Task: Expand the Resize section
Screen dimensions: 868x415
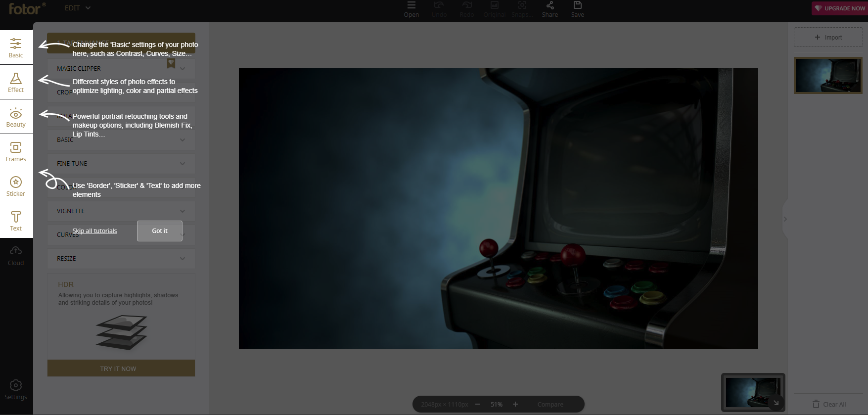Action: pyautogui.click(x=121, y=259)
